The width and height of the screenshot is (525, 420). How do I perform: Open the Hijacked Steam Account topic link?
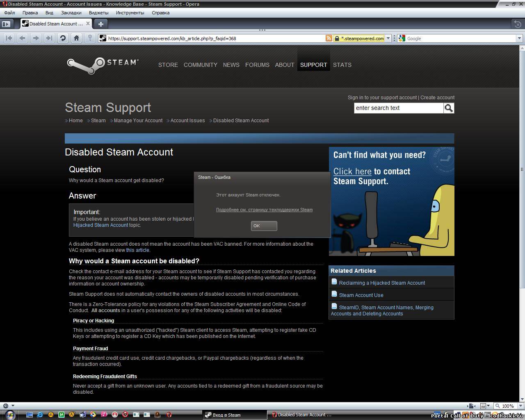101,225
